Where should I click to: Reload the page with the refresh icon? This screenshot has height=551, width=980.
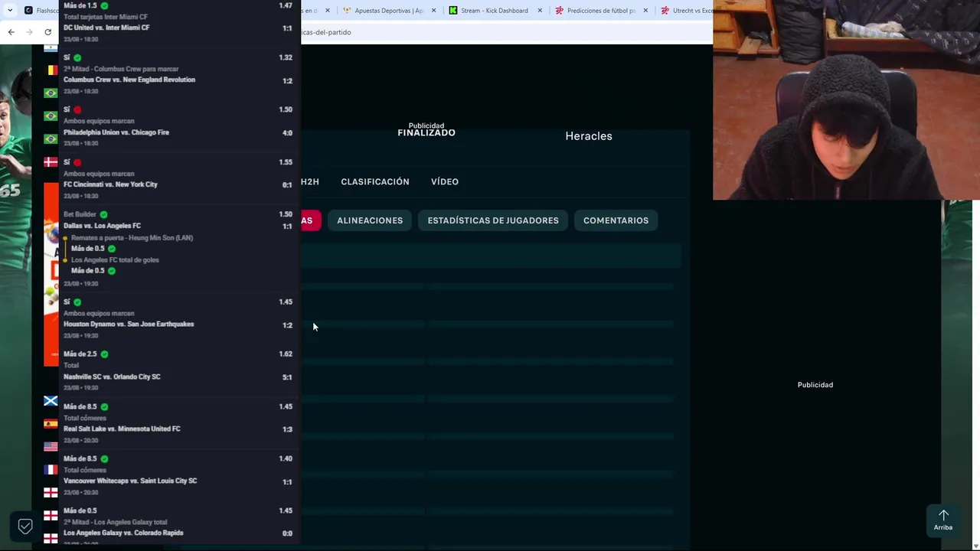pos(47,32)
